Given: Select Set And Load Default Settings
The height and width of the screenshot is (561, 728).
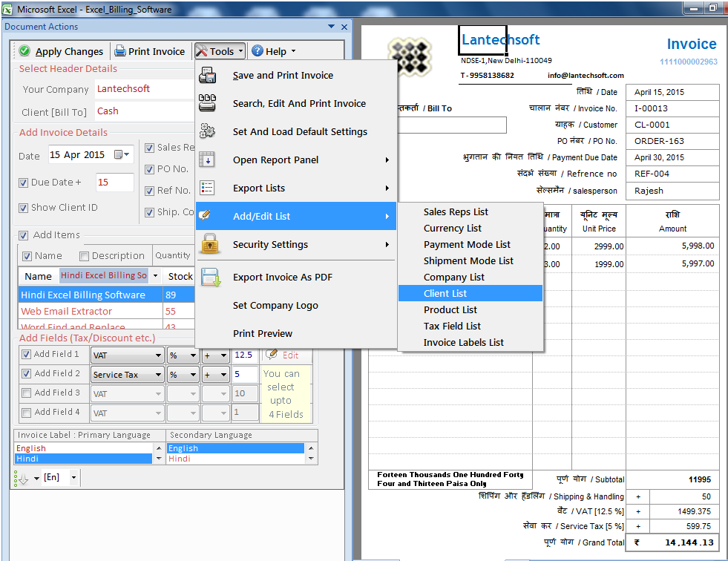Looking at the screenshot, I should pos(296,132).
